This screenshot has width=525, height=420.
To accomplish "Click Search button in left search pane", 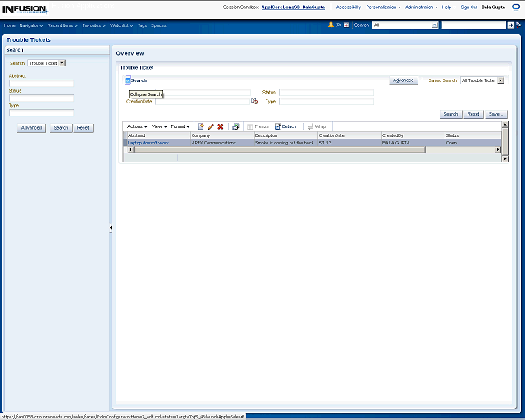I will pyautogui.click(x=61, y=128).
